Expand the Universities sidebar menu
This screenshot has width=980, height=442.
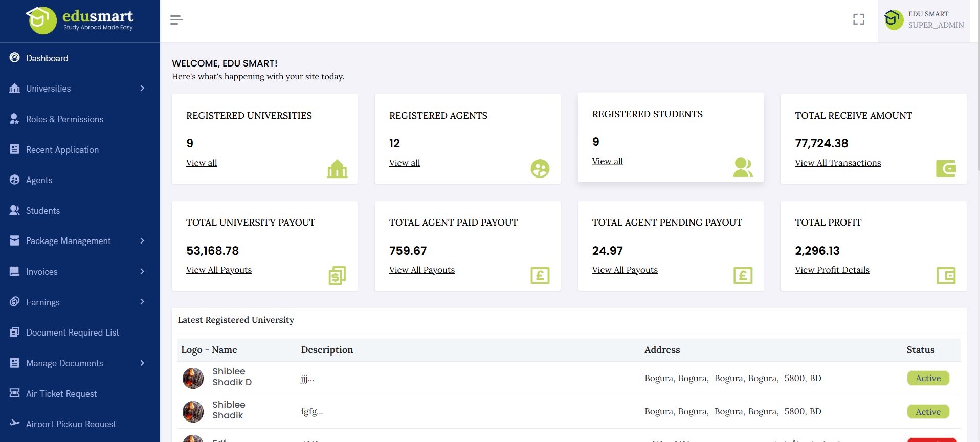77,89
